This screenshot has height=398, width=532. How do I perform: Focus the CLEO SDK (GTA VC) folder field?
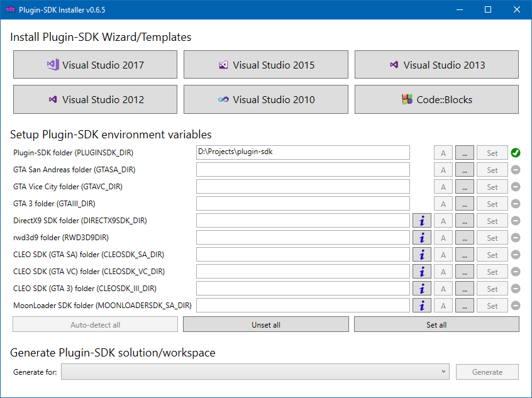pos(303,272)
